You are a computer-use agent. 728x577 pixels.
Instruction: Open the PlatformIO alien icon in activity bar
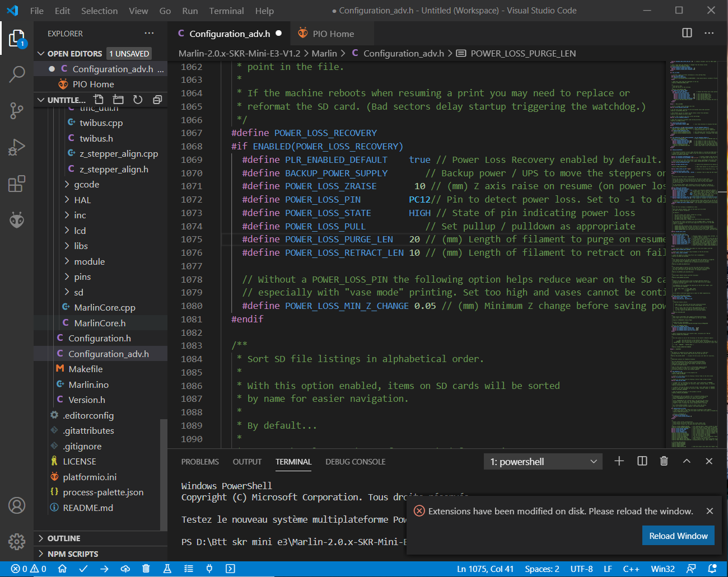[17, 220]
